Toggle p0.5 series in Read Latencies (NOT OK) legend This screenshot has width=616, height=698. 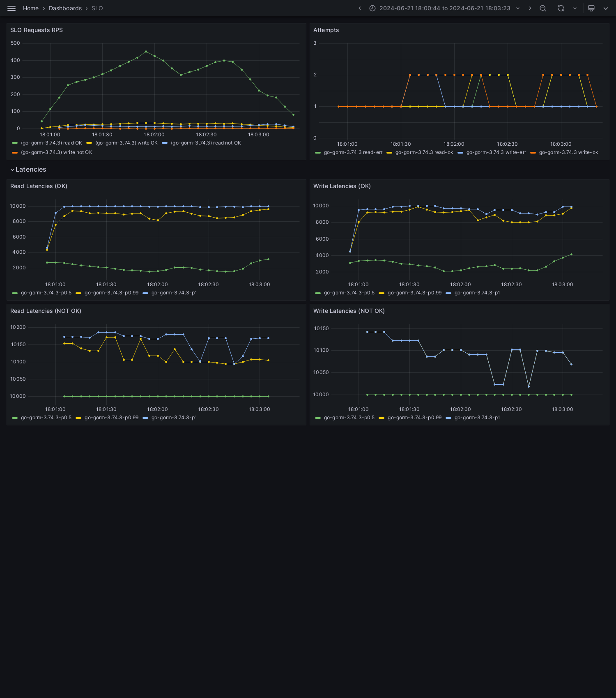point(46,418)
